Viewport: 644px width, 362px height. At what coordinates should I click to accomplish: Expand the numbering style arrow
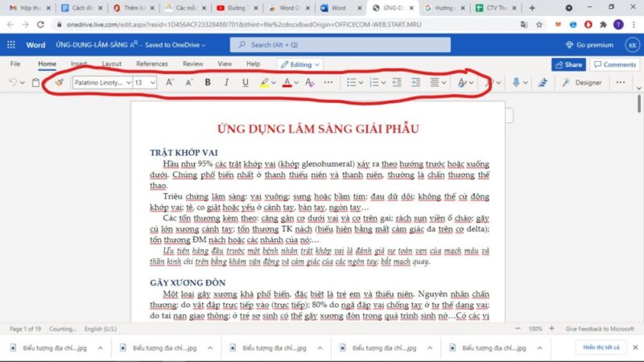pos(383,83)
